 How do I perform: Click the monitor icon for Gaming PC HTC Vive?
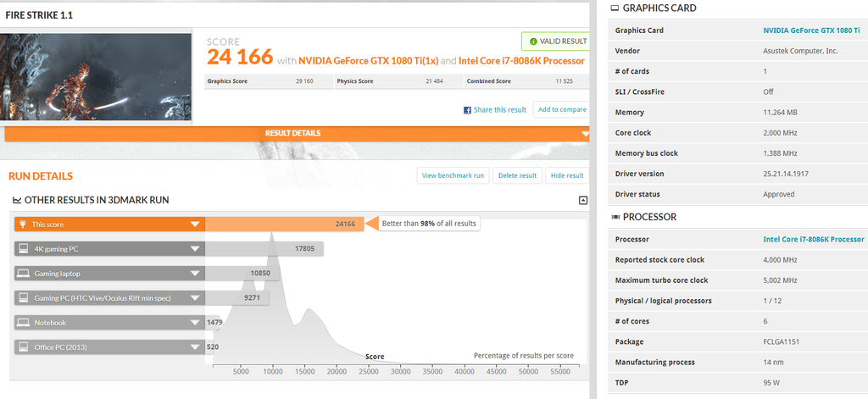point(23,297)
